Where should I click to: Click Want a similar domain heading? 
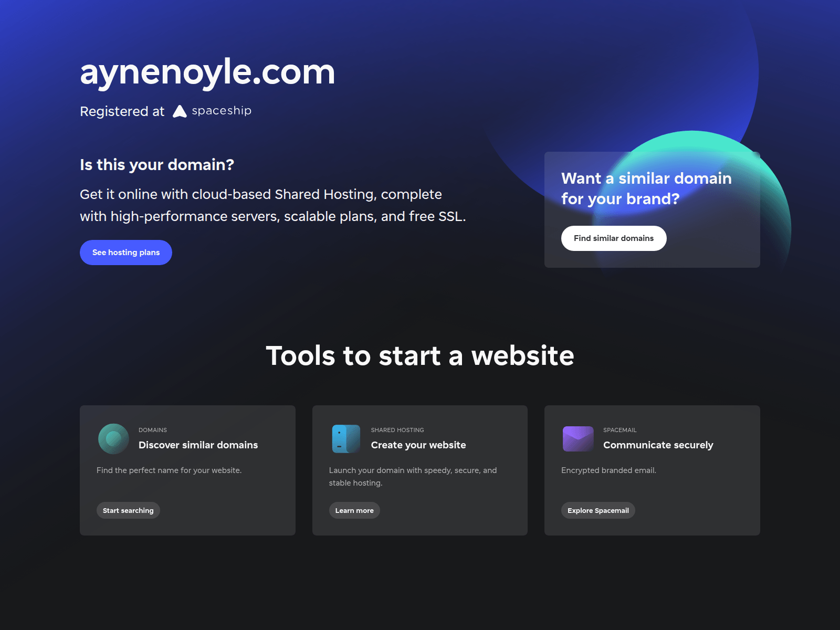point(646,188)
